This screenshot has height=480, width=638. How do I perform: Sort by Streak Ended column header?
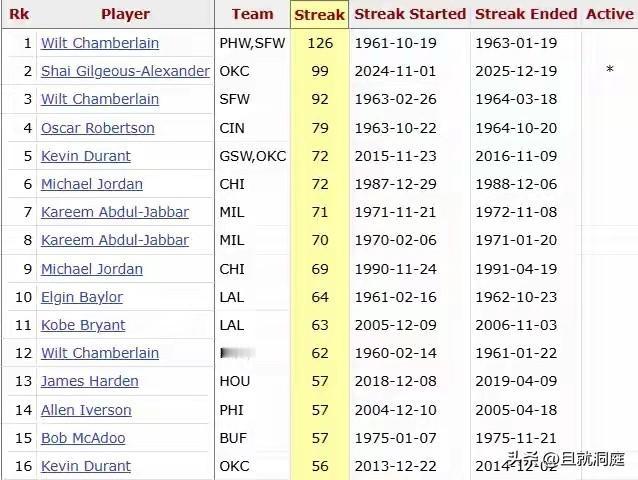(x=526, y=14)
